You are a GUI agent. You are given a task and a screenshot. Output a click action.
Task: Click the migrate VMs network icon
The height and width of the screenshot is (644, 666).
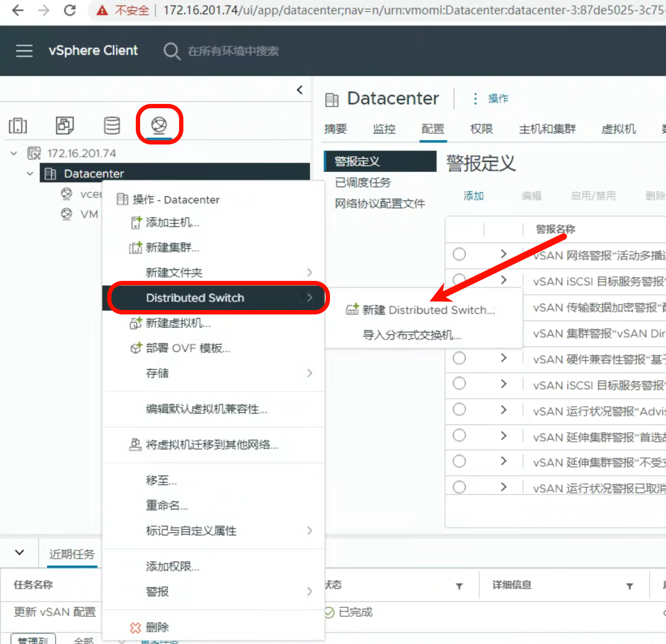click(x=135, y=445)
